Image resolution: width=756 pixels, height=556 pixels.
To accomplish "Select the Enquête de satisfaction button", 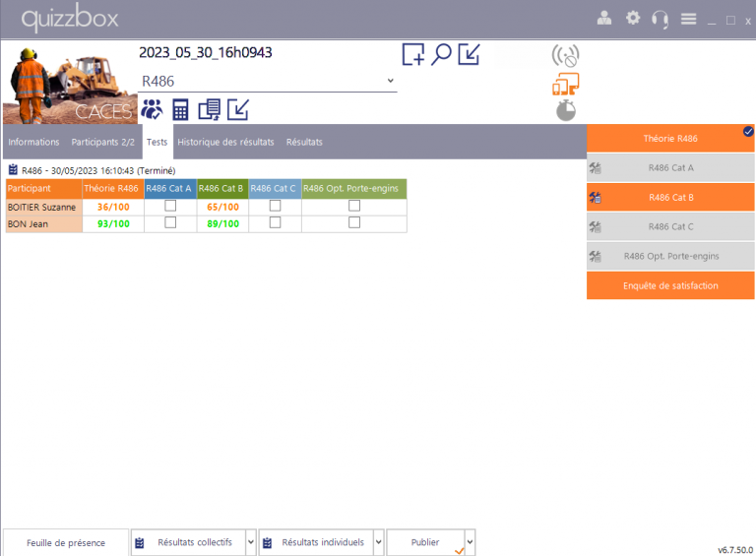I will [670, 285].
